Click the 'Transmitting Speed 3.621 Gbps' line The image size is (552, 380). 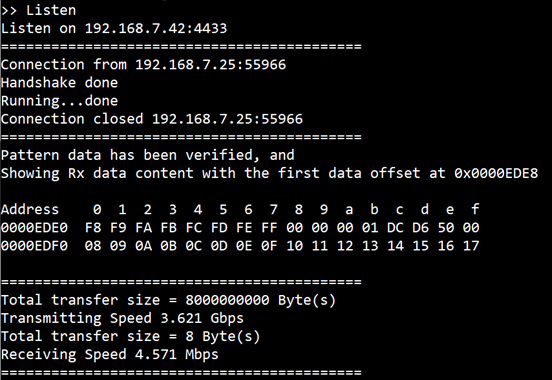pyautogui.click(x=122, y=318)
